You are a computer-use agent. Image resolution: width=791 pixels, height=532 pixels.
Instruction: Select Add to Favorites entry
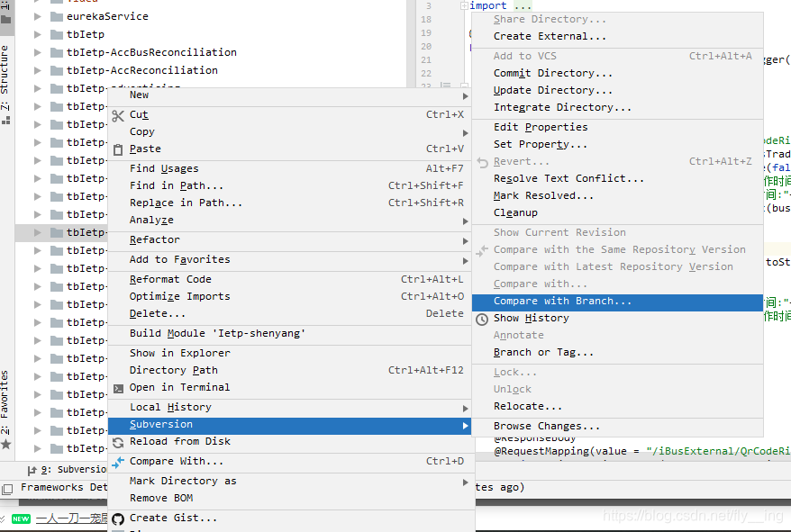point(289,260)
